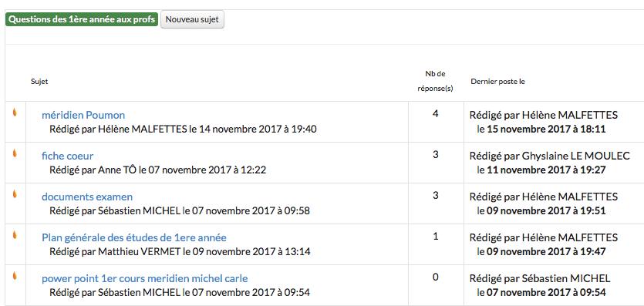Click flame icon beside power point topic

coord(15,276)
